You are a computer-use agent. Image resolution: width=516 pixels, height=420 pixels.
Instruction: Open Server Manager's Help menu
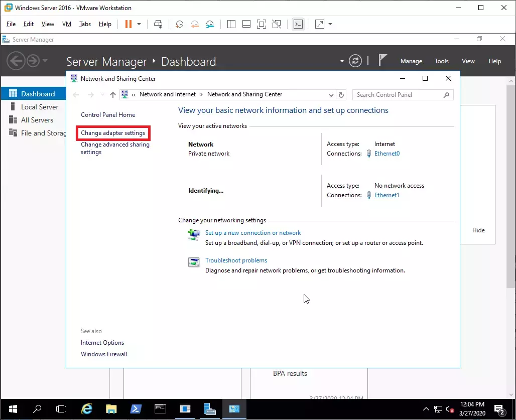[x=494, y=61]
